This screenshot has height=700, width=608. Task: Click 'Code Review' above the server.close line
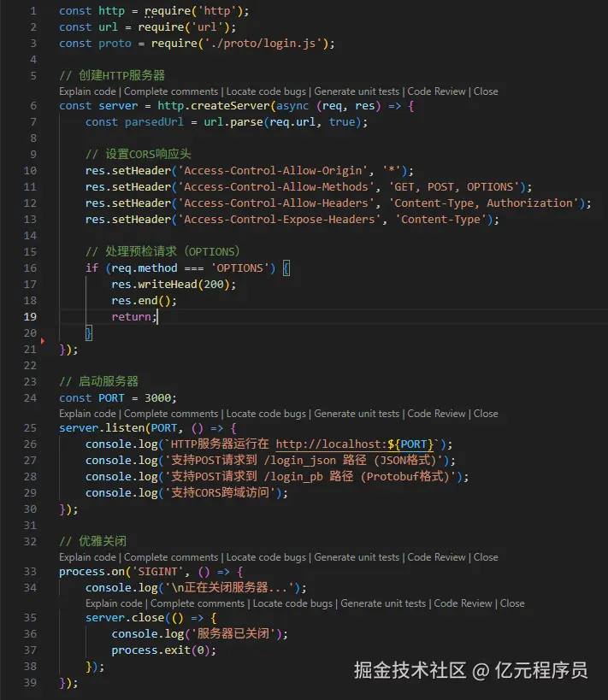463,603
